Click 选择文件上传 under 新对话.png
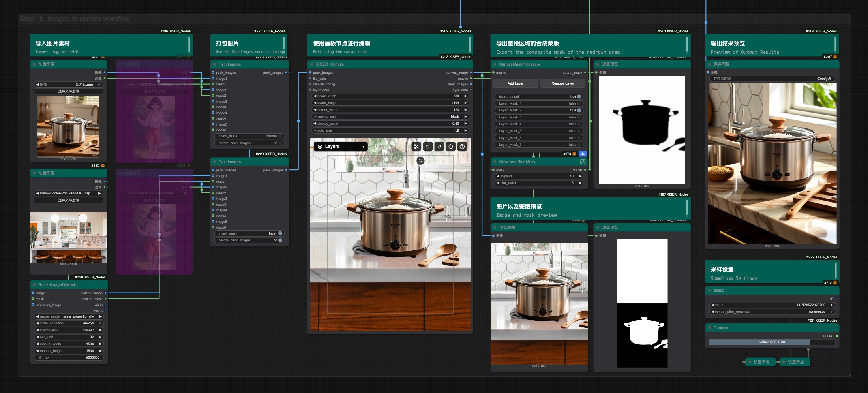 pos(69,91)
